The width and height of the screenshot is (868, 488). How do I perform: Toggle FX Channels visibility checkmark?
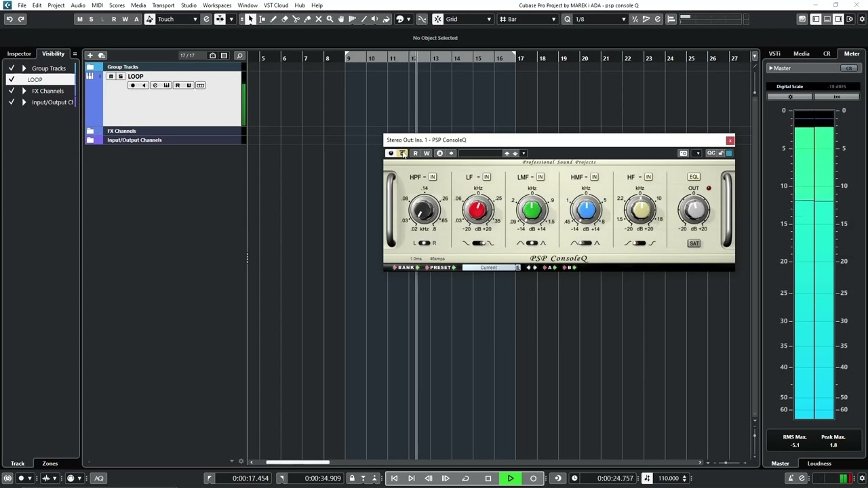pos(11,91)
